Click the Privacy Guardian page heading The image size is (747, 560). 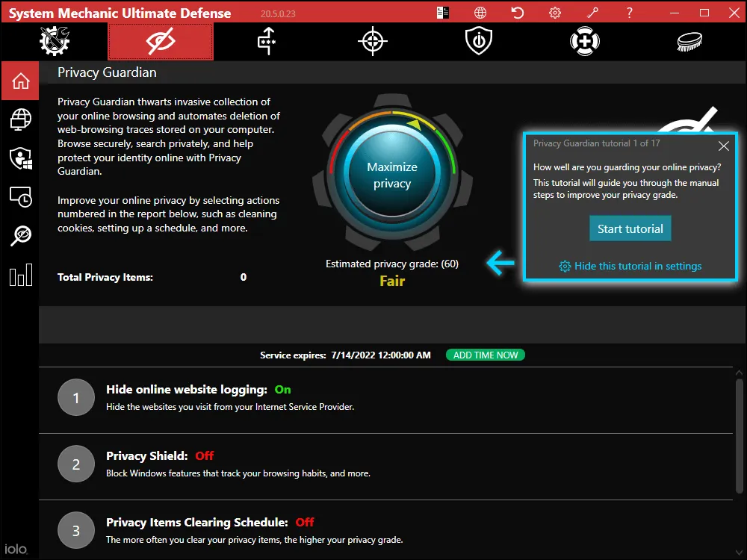point(107,72)
